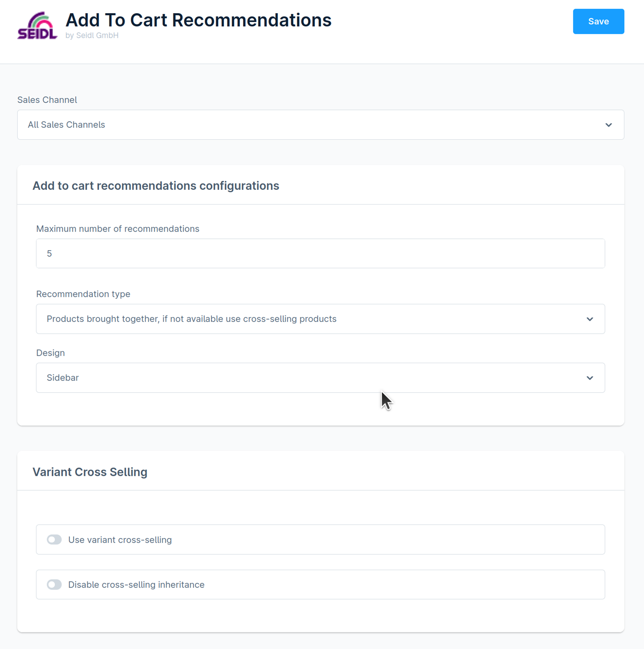Screen dimensions: 644x649
Task: Click the 'Recommendation type' label
Action: [83, 294]
